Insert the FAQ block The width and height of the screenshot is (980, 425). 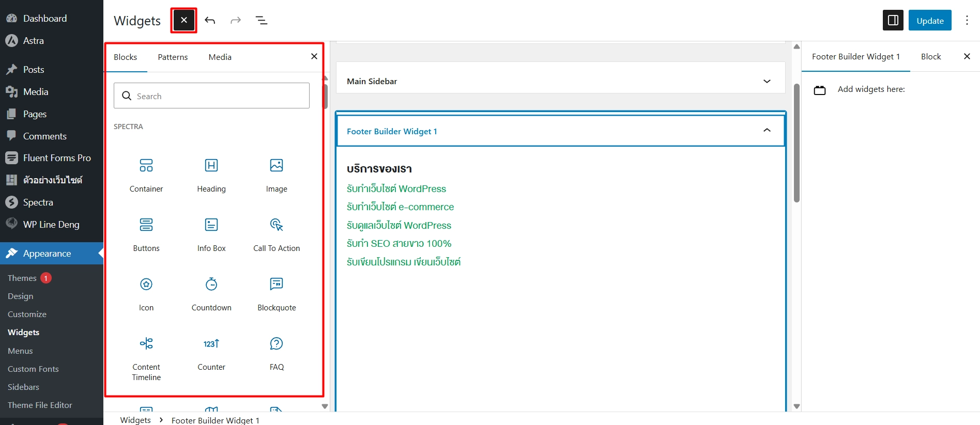pos(277,354)
